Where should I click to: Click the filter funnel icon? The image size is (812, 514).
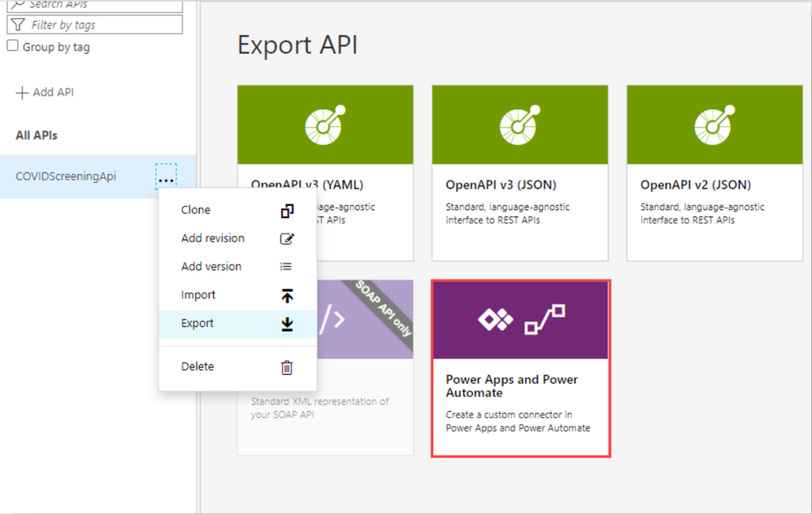[x=18, y=24]
